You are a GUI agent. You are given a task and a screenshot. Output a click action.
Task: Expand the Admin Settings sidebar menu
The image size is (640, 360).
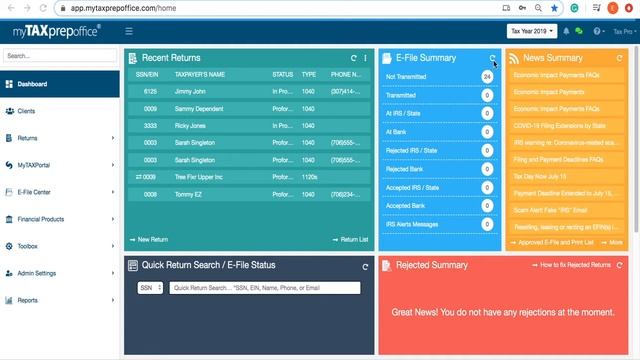(x=60, y=273)
